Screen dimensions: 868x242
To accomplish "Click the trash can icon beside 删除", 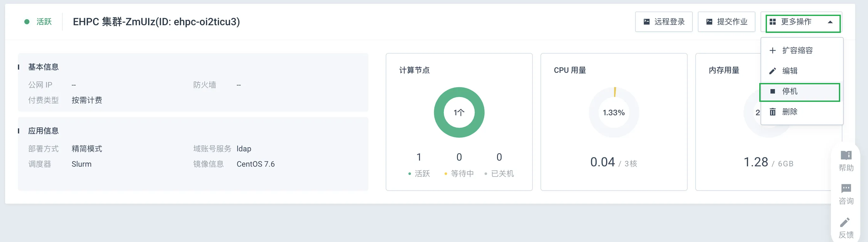I will tap(773, 112).
